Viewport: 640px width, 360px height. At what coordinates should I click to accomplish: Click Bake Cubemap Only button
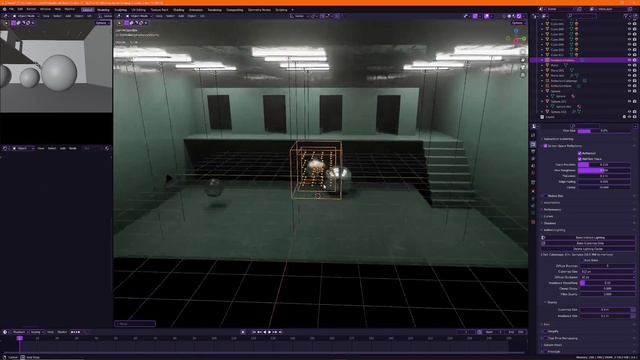(x=590, y=243)
